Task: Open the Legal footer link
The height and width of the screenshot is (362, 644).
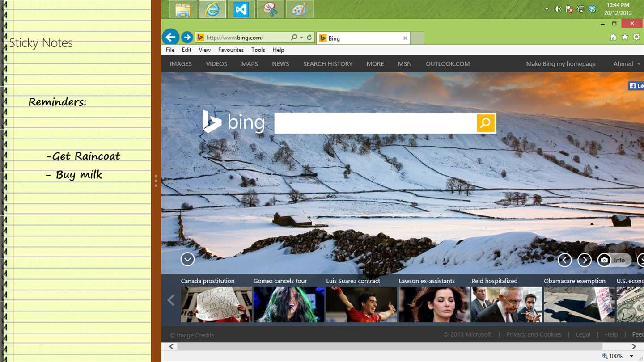Action: (x=583, y=334)
